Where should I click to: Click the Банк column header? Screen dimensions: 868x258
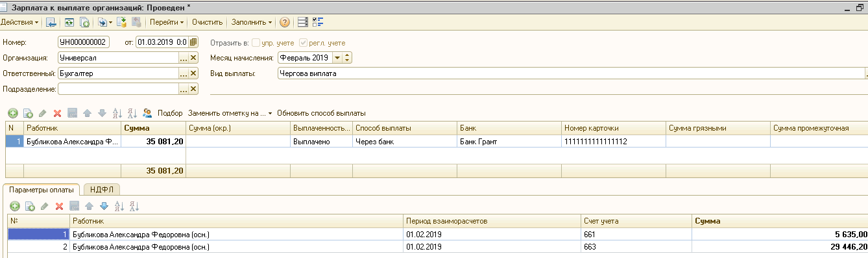(x=509, y=128)
